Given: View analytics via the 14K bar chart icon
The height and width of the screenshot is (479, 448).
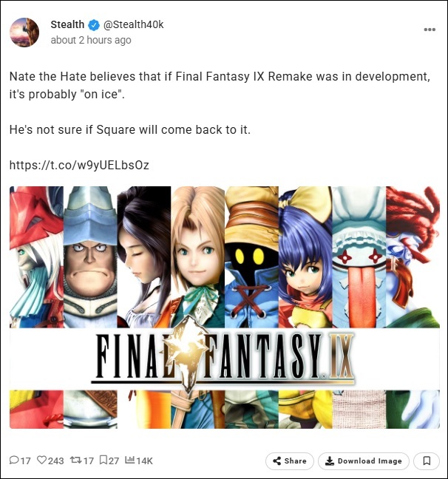Looking at the screenshot, I should [129, 460].
